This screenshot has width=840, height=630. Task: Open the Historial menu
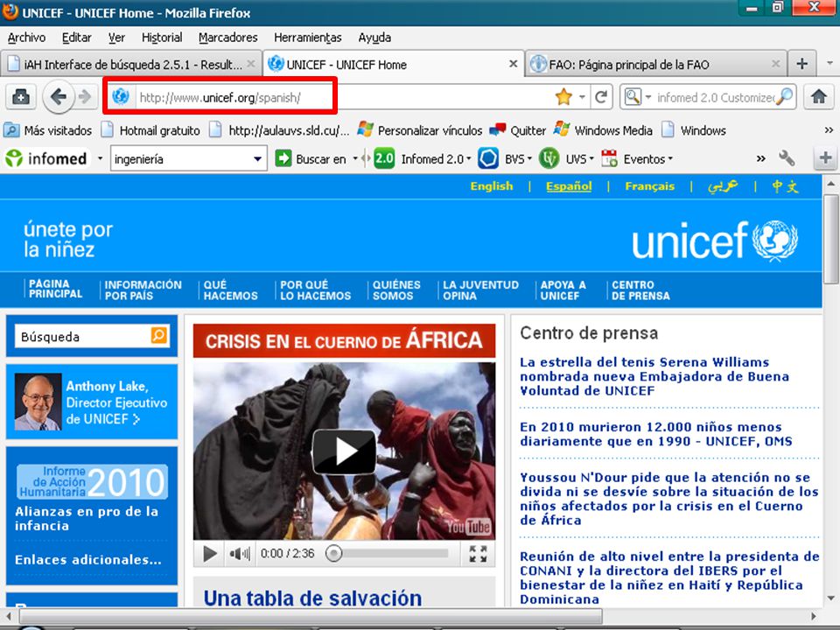point(162,38)
